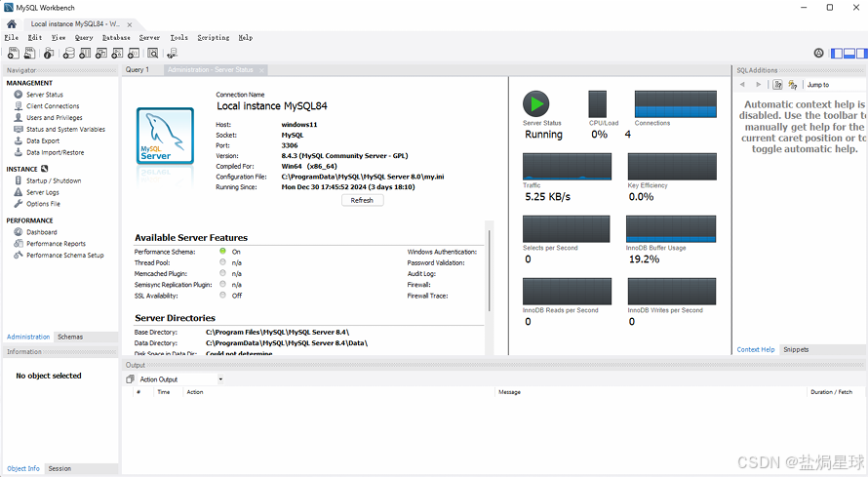Click the Performance Schema On indicator
The width and height of the screenshot is (868, 477).
pos(222,252)
